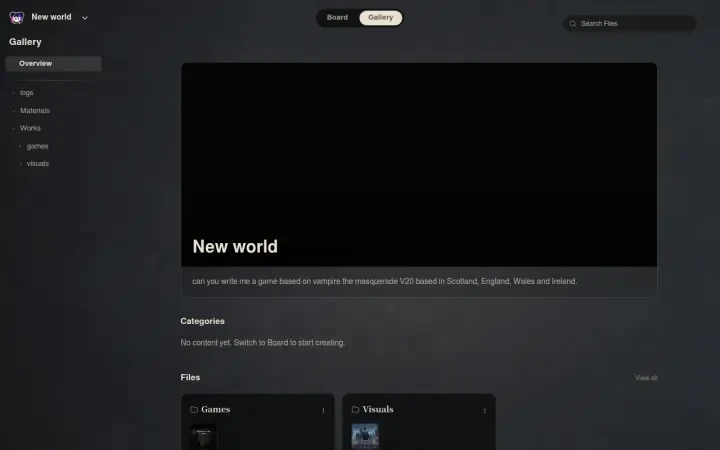The image size is (720, 450).
Task: Open the New world workspace dropdown chevron
Action: pyautogui.click(x=84, y=18)
